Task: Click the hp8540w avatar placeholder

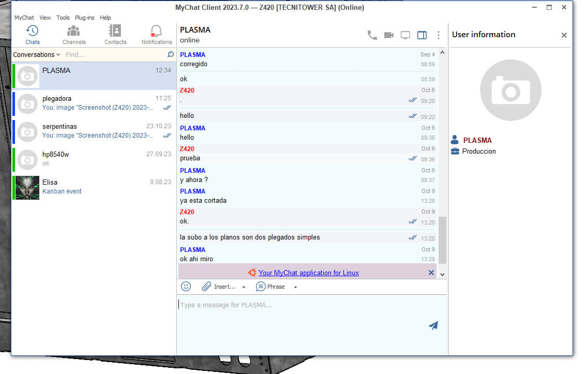Action: pos(27,160)
